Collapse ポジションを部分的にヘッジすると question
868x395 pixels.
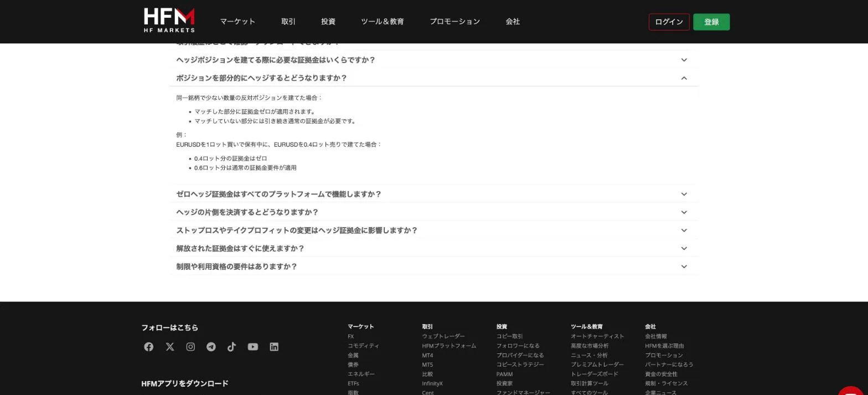point(433,78)
